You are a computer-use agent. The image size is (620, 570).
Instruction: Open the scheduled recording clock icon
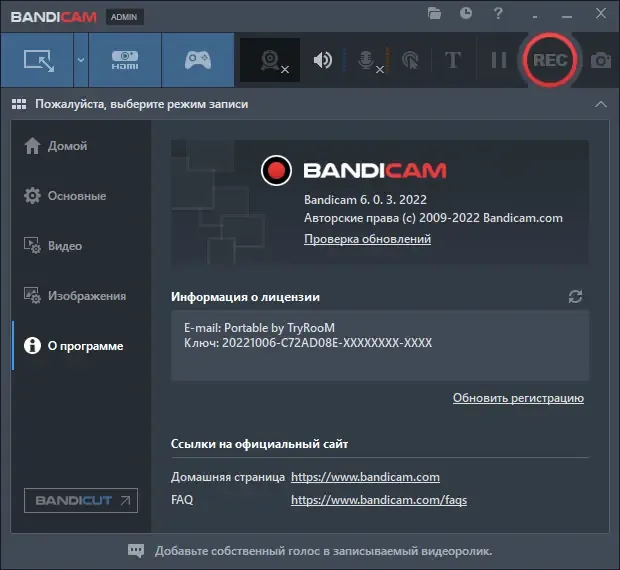point(466,13)
